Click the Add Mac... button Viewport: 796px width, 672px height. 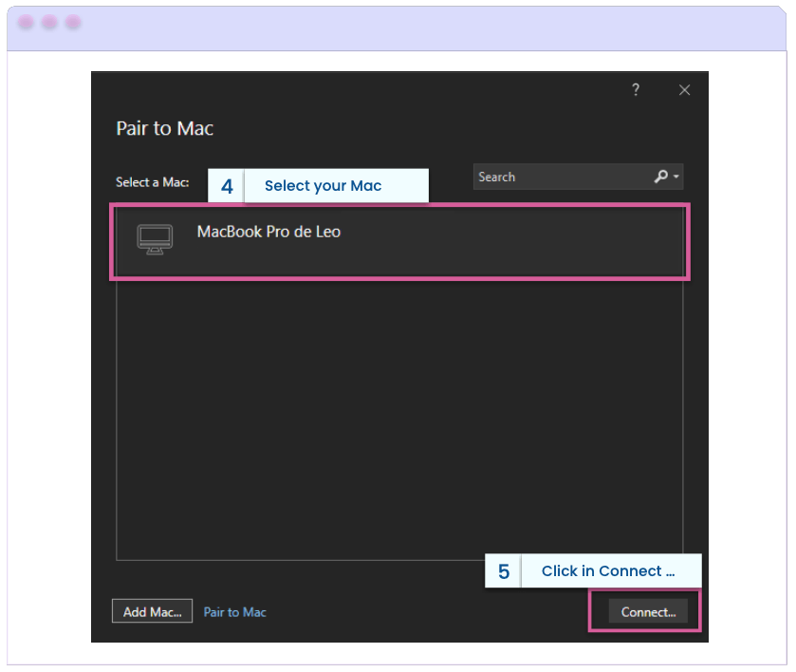(153, 611)
